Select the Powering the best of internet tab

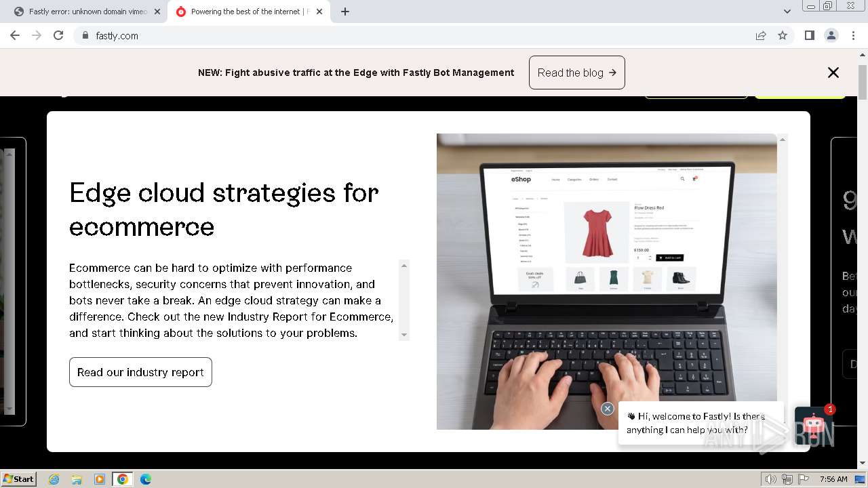249,12
